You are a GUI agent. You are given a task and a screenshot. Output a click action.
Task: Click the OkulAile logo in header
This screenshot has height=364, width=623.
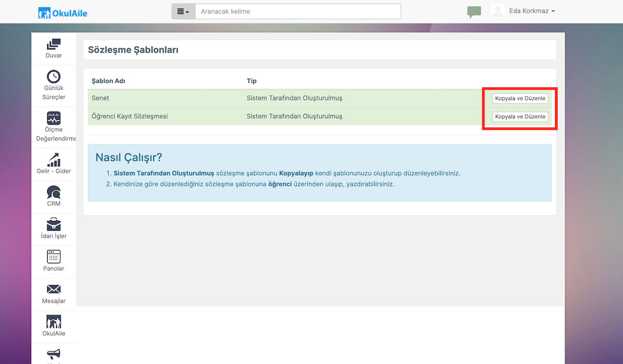tap(63, 12)
